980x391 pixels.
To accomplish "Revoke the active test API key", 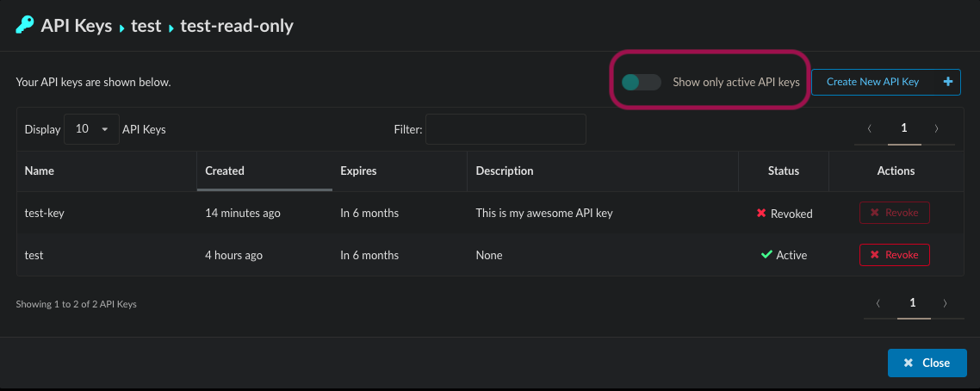I will [x=894, y=255].
